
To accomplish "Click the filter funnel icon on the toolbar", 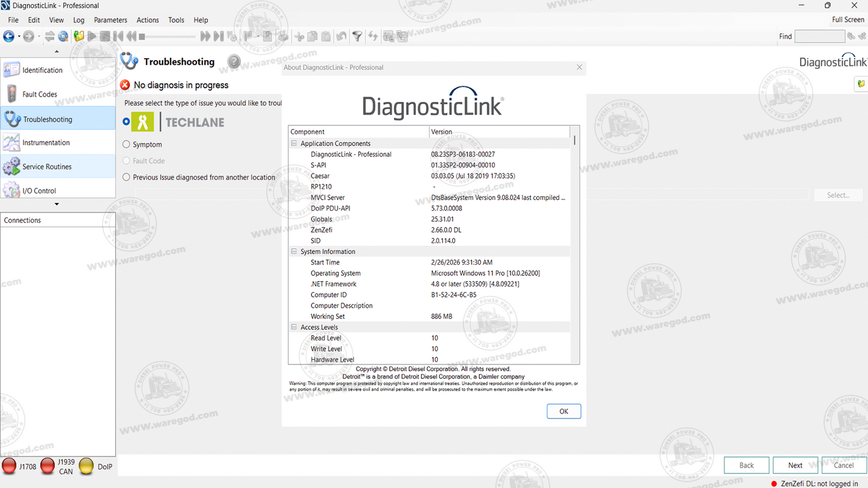I will point(357,36).
